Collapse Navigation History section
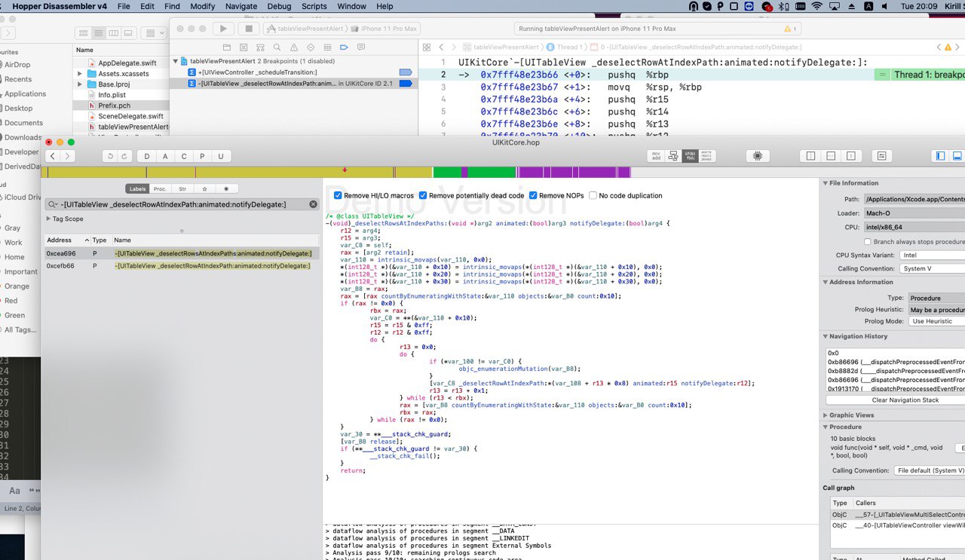The width and height of the screenshot is (965, 560). click(x=826, y=336)
